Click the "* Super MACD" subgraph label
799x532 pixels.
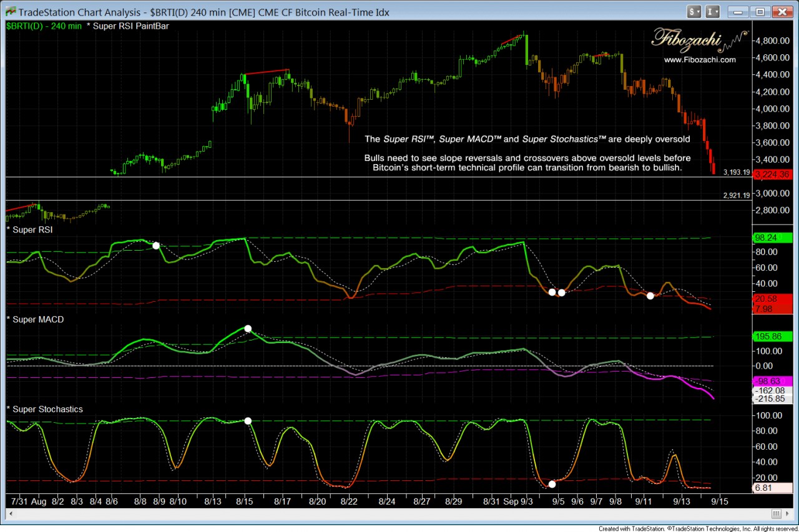(35, 319)
